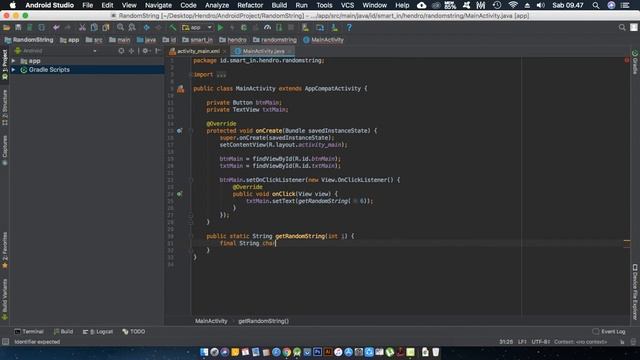Click the tool windows toggle in status bar corner

5,342
